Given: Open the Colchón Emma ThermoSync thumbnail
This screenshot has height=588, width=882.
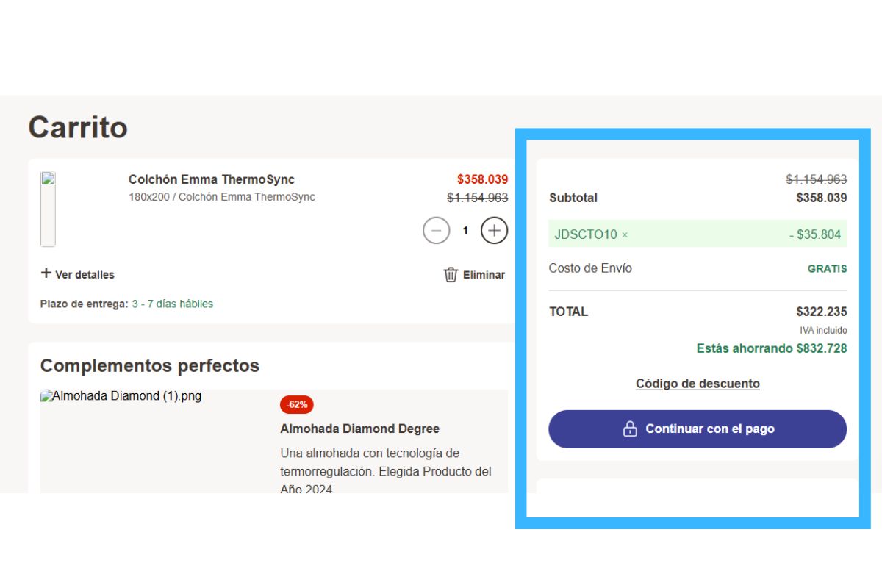Looking at the screenshot, I should pos(48,209).
